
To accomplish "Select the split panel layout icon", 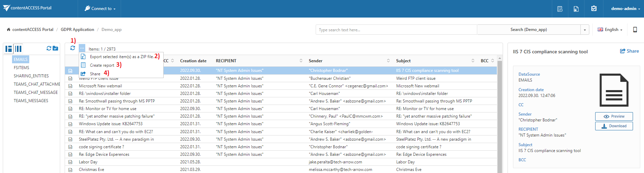I will (9, 49).
